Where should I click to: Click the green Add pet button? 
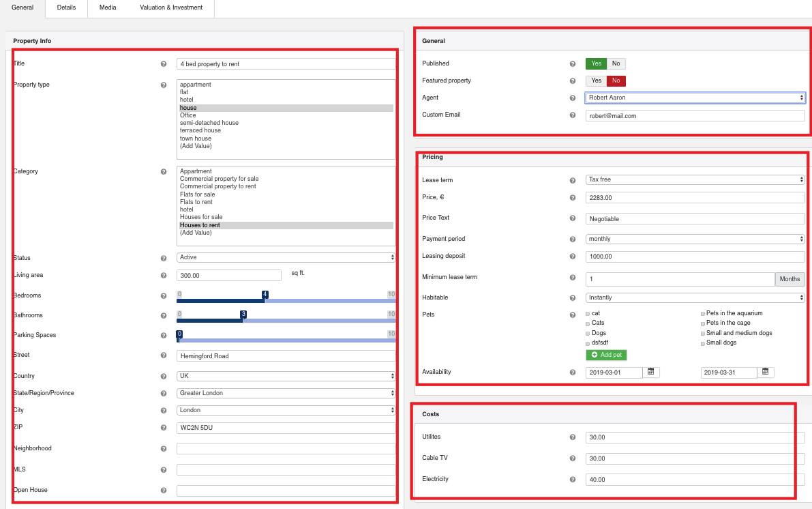click(605, 355)
